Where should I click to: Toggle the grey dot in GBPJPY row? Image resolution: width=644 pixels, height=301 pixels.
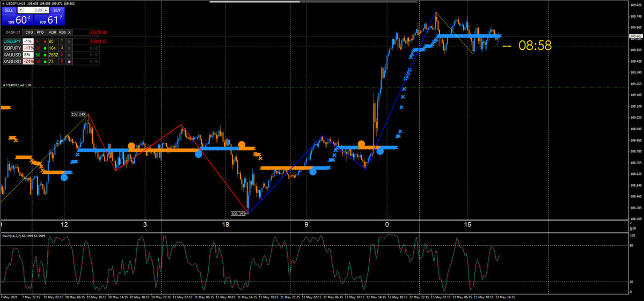69,48
